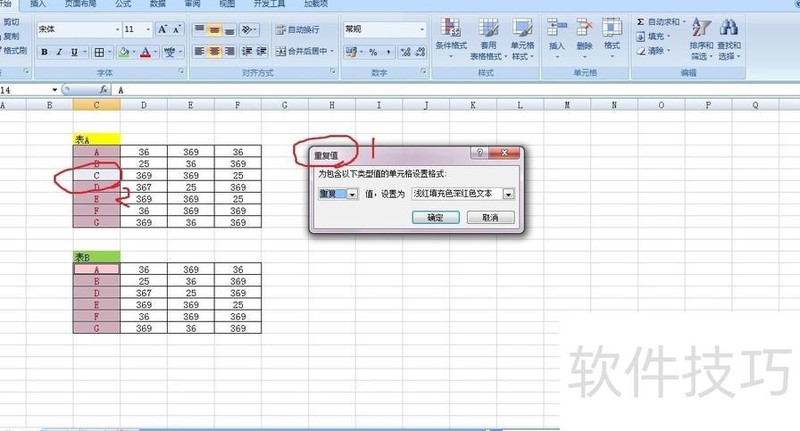Image resolution: width=800 pixels, height=431 pixels.
Task: Toggle italic formatting
Action: coord(59,52)
